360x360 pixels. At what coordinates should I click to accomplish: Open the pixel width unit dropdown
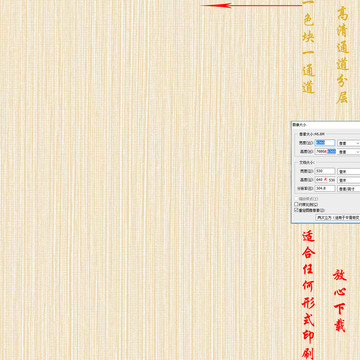[x=349, y=143]
